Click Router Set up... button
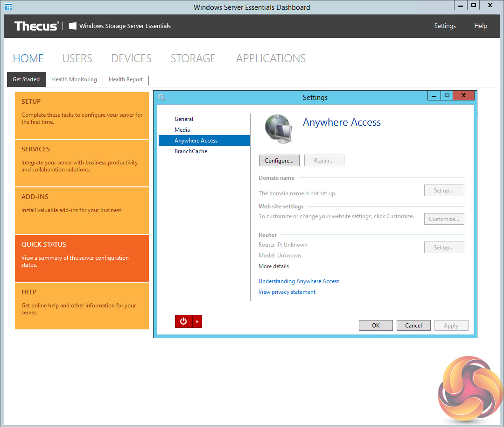The height and width of the screenshot is (427, 504). [x=444, y=248]
